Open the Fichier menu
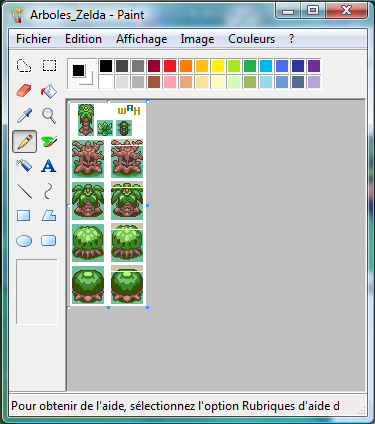The image size is (375, 424). pyautogui.click(x=33, y=39)
